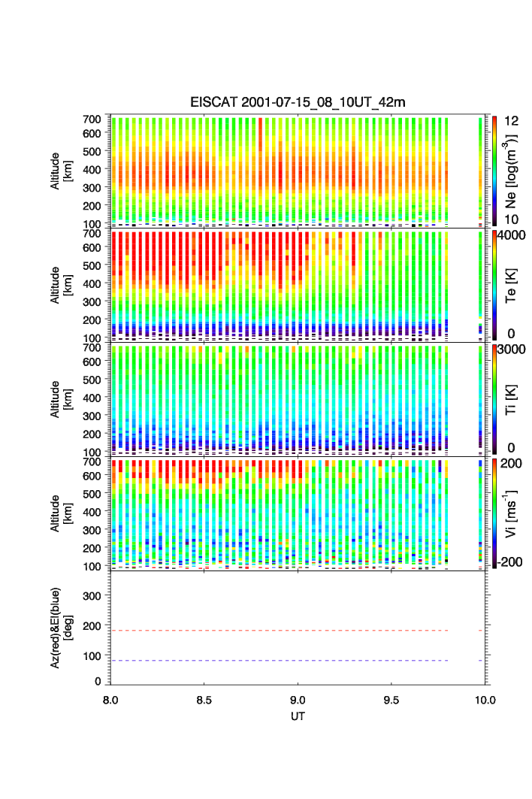Click the Altitude [km] label of the top panel
The image size is (532, 799).
[x=60, y=170]
